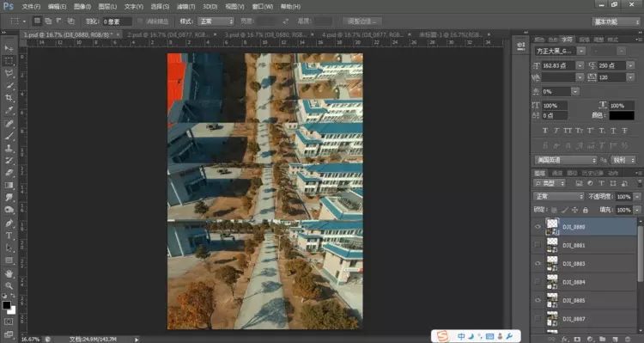Viewport: 644px width, 343px height.
Task: Select the Rectangular Marquee tool
Action: [9, 61]
